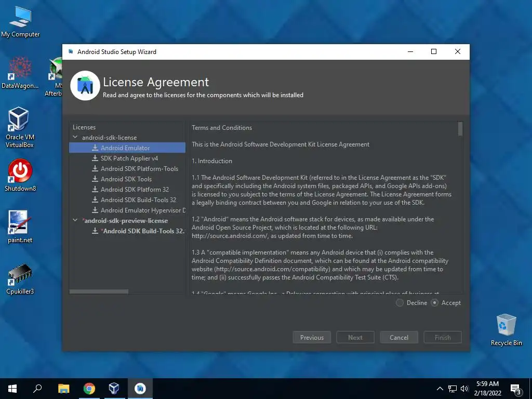532x399 pixels.
Task: Click title bar Android Studio icon
Action: pyautogui.click(x=71, y=51)
